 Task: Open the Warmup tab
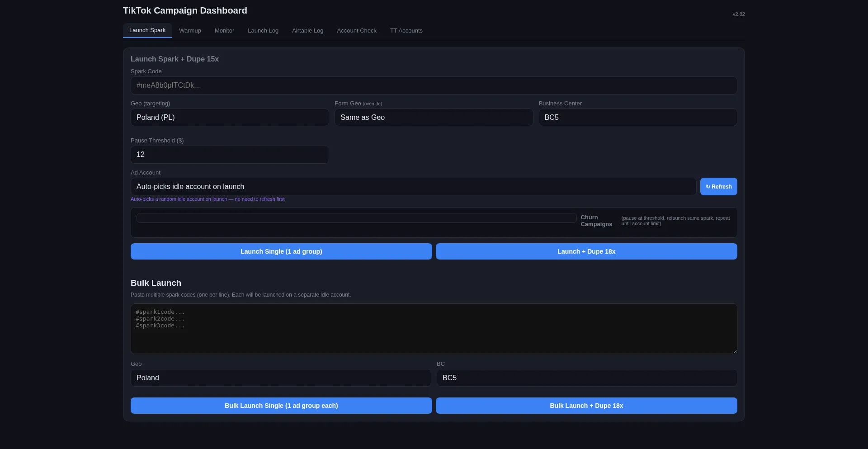190,31
